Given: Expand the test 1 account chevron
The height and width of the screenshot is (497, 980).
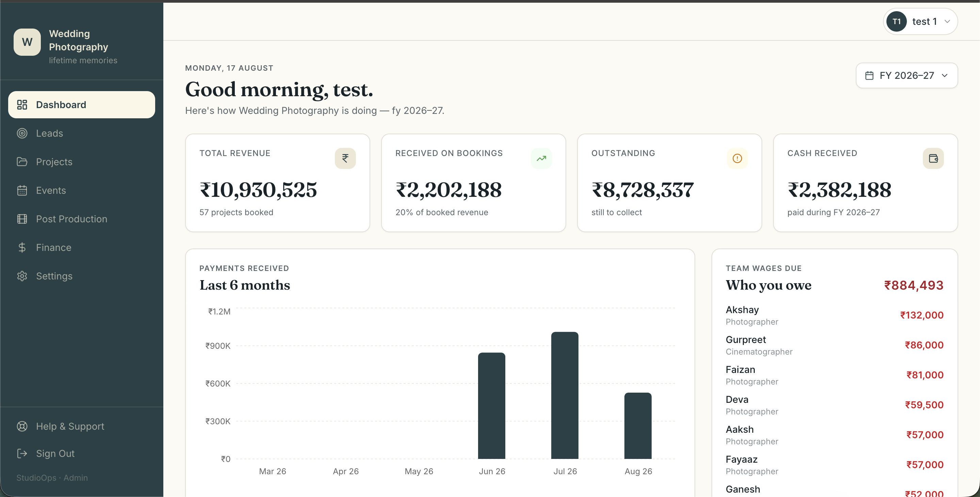Looking at the screenshot, I should click(x=947, y=21).
